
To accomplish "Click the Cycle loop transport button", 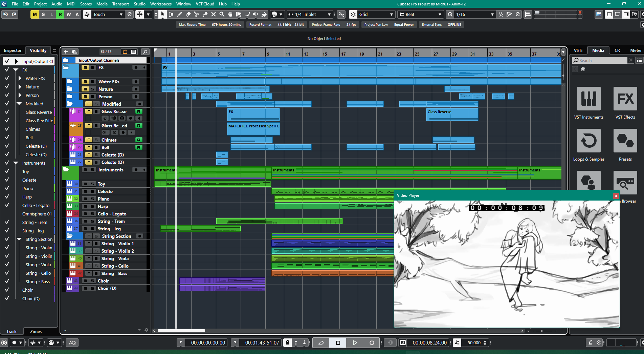I will (321, 342).
